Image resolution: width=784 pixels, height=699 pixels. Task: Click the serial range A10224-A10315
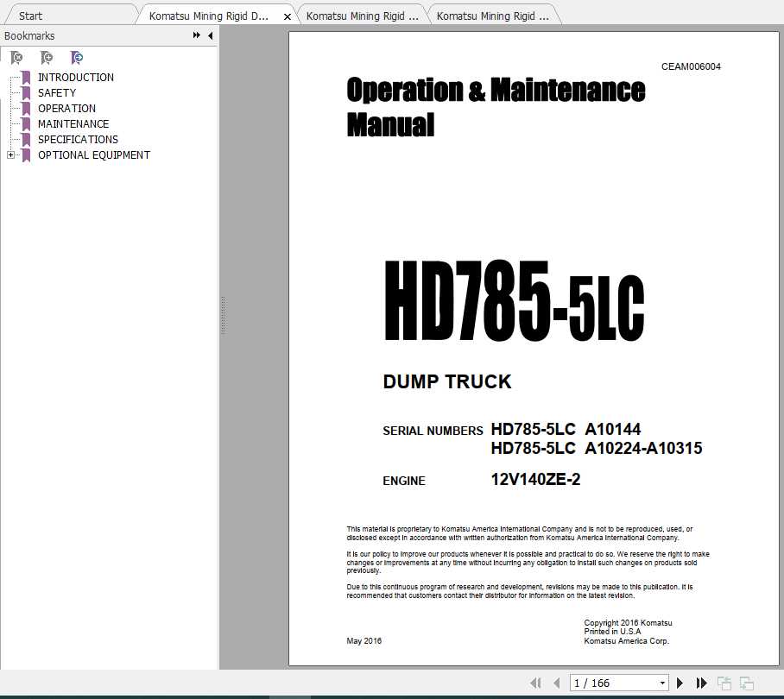(x=643, y=448)
